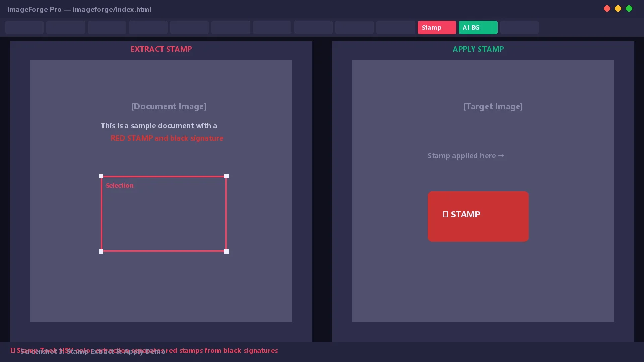Click the 'Selection' label inside the box

click(120, 185)
